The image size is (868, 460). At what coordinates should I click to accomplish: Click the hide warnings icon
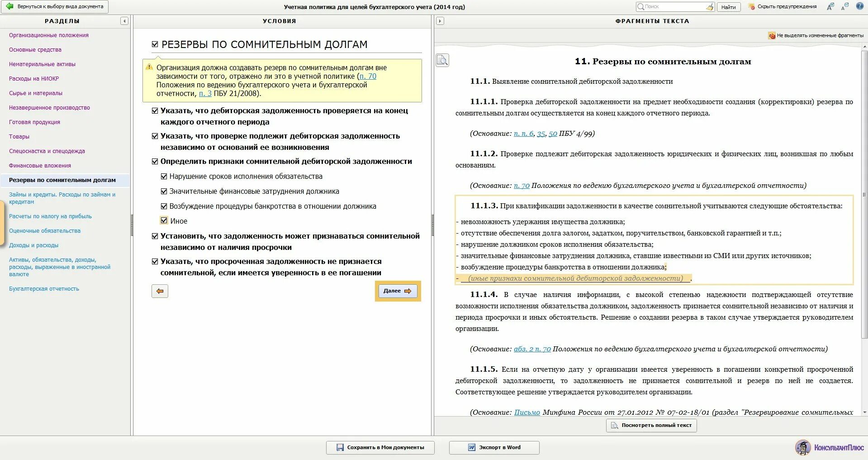pos(752,7)
